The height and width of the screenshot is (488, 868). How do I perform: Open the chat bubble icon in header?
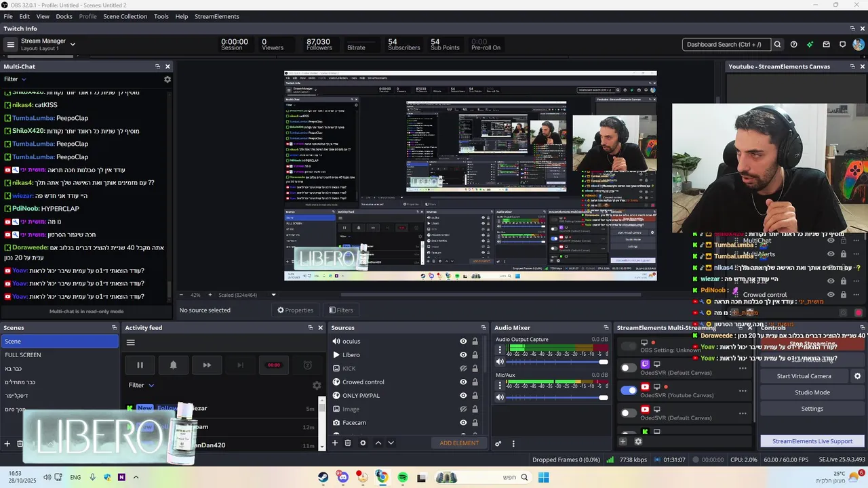842,45
